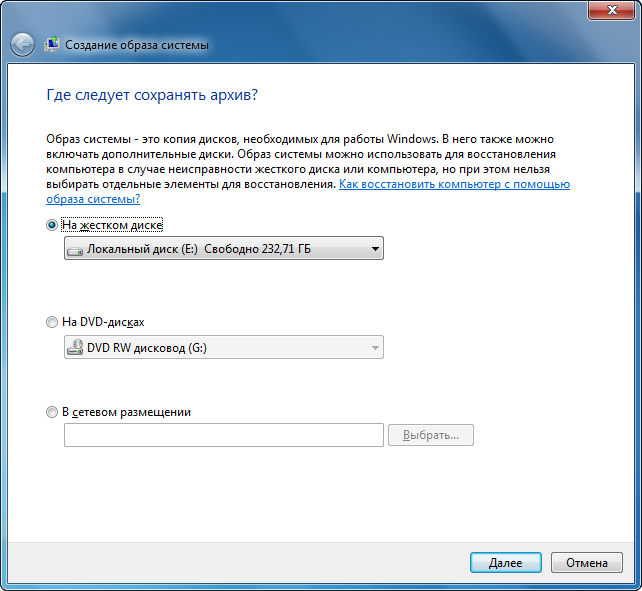The height and width of the screenshot is (591, 642).
Task: Open the 'Как восстановить компьютер' help link
Action: tap(454, 184)
